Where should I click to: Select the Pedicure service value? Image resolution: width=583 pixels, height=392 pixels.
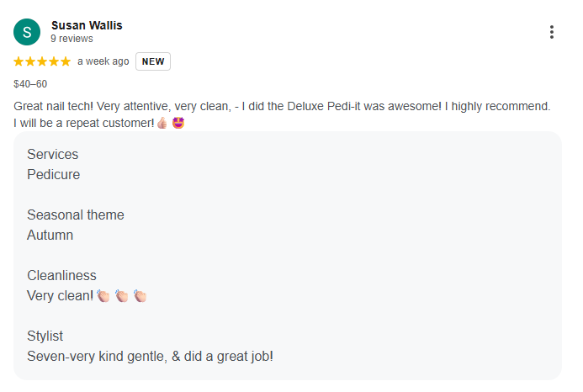coord(53,175)
